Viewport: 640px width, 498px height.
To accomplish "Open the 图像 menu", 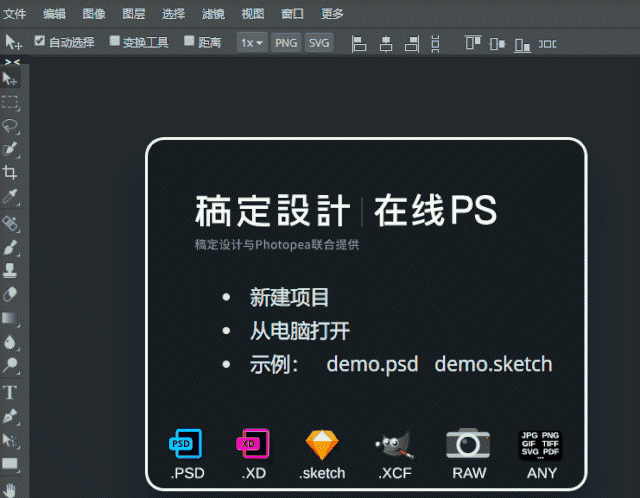I will coord(94,14).
